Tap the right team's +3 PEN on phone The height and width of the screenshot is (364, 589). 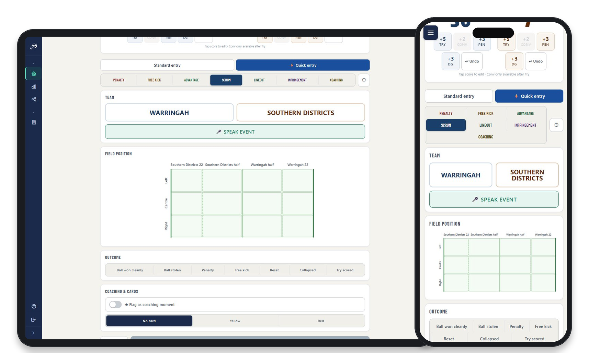coord(545,42)
